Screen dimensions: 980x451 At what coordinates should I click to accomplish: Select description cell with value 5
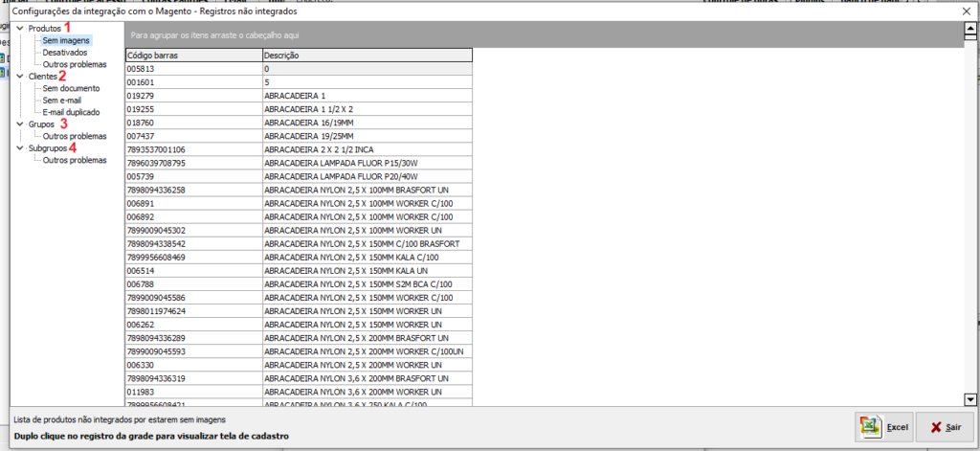(367, 82)
